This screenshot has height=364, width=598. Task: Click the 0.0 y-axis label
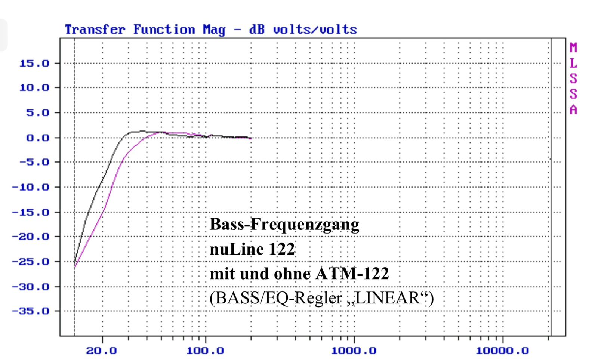(37, 138)
